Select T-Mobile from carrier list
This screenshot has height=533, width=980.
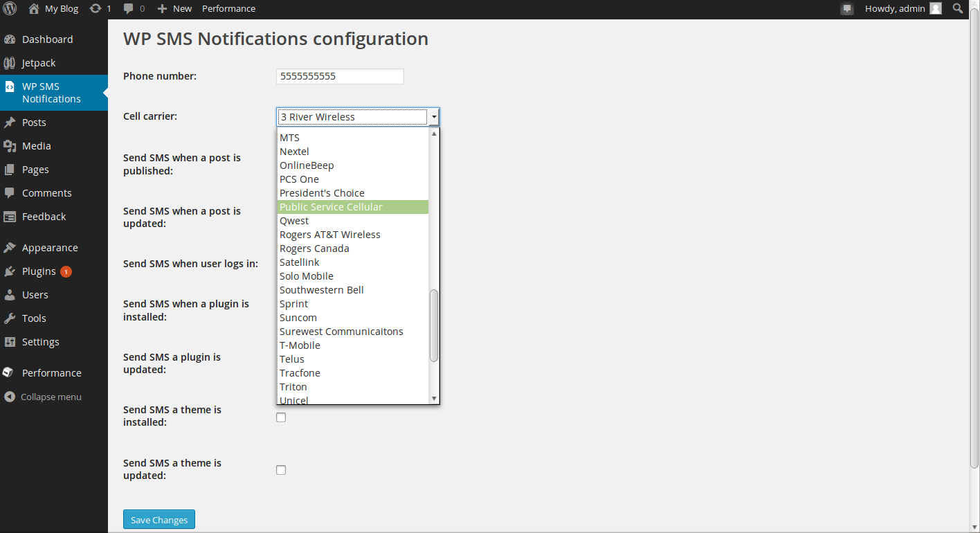point(300,345)
